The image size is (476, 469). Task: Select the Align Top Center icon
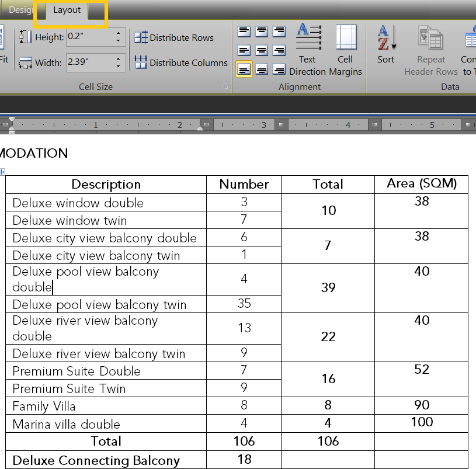coord(262,31)
